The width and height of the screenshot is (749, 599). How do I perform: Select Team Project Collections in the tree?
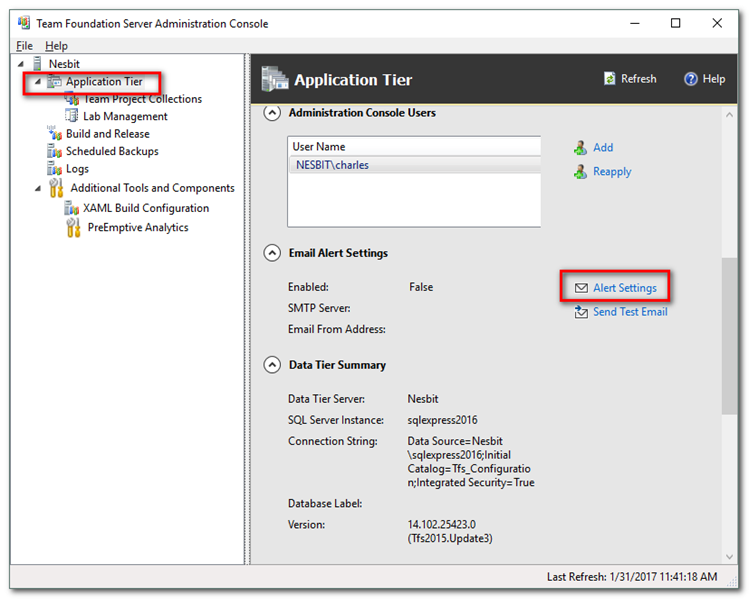pyautogui.click(x=142, y=99)
